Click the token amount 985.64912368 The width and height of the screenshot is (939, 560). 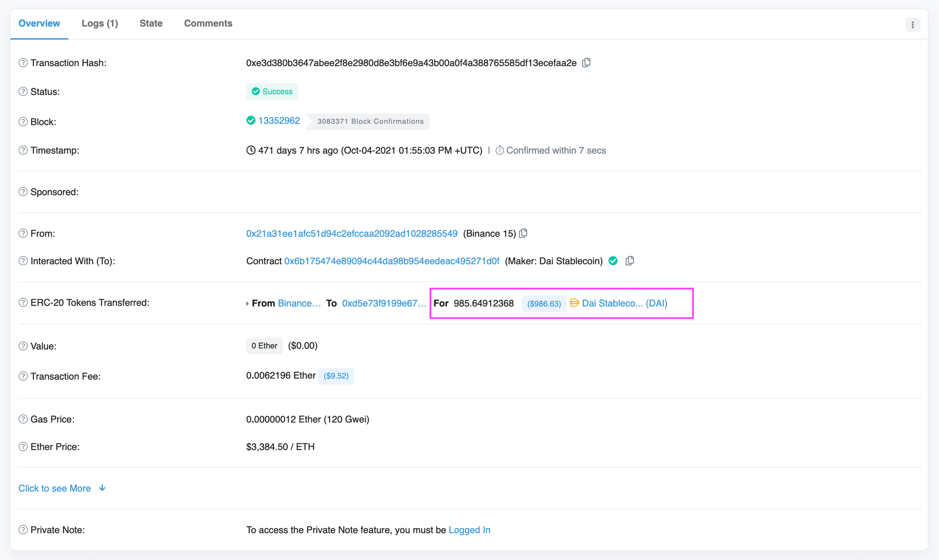484,303
